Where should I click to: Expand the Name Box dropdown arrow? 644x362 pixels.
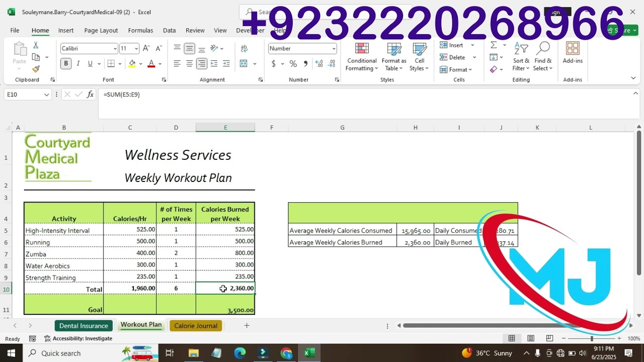coord(46,95)
